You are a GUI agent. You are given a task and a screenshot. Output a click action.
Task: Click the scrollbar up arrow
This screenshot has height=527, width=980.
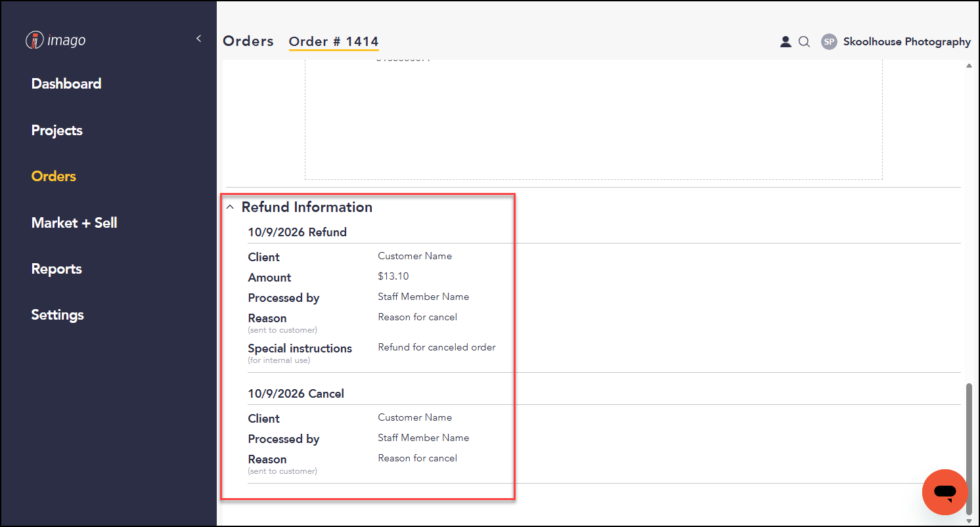pos(969,66)
